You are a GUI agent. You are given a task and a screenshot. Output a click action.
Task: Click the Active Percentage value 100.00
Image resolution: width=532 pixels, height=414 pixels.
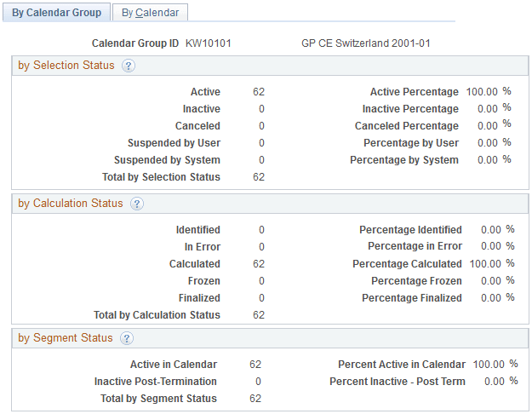pos(482,92)
